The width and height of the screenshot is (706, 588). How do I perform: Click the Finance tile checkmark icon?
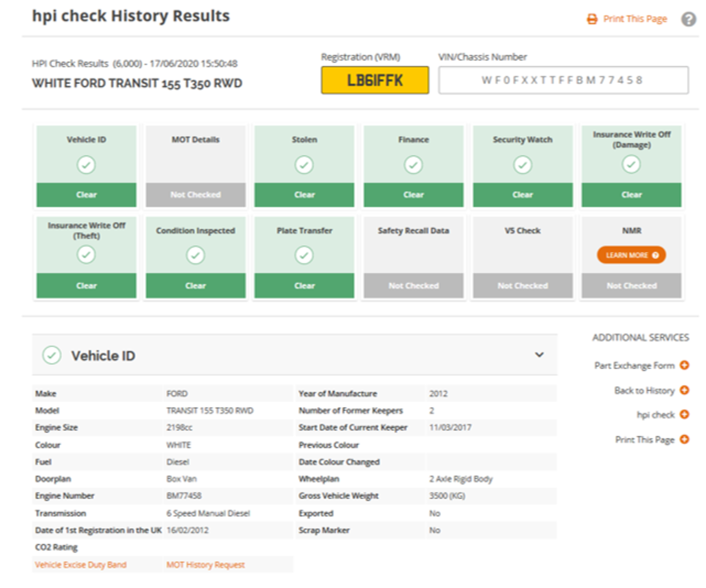(x=413, y=165)
